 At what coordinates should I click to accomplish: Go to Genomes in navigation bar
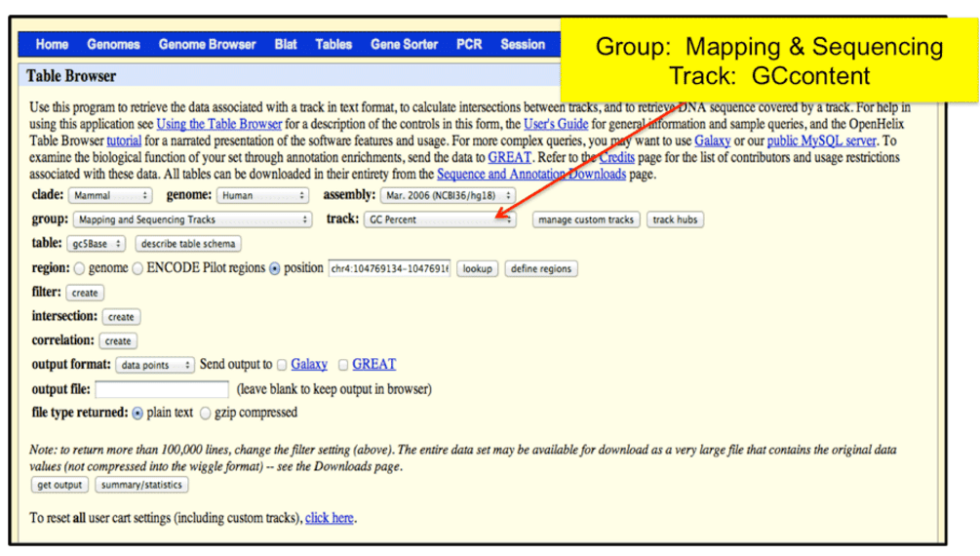point(113,45)
